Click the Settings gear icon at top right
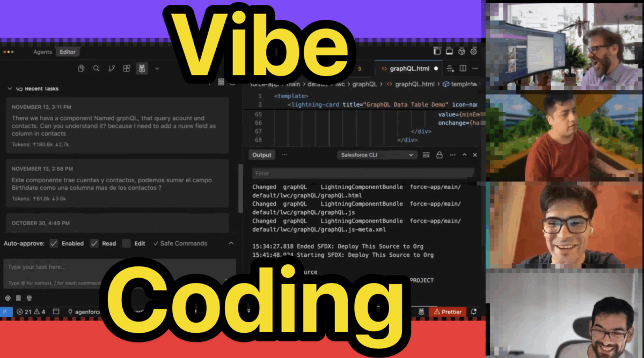The image size is (644, 358). 473,52
